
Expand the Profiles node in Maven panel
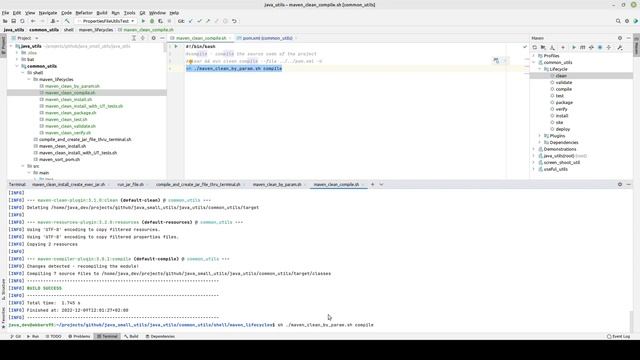[534, 56]
